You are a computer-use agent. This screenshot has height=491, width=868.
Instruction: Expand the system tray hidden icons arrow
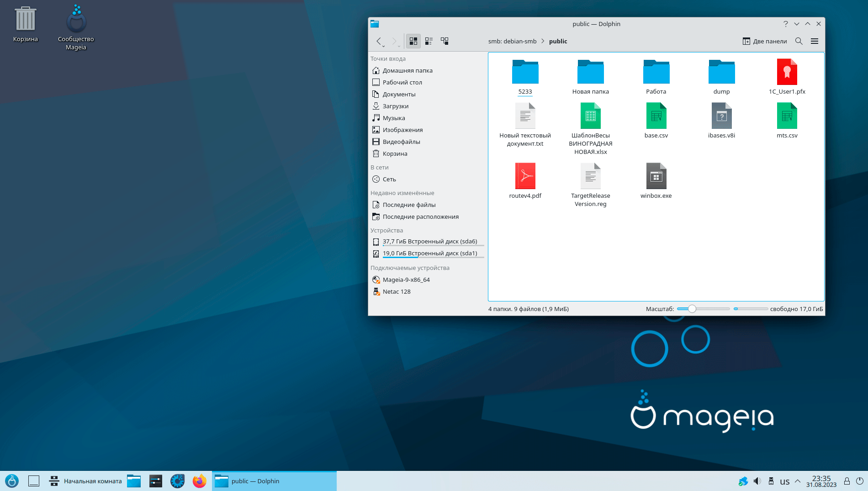(x=798, y=481)
